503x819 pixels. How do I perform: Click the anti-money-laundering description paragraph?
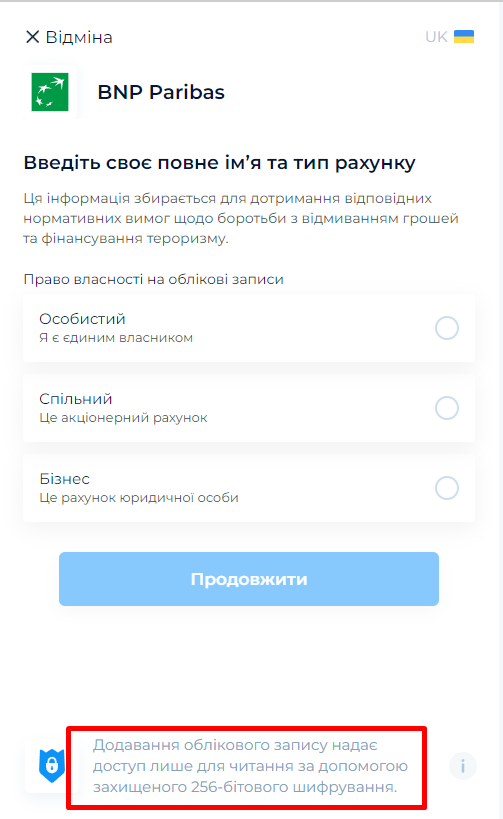pyautogui.click(x=241, y=218)
